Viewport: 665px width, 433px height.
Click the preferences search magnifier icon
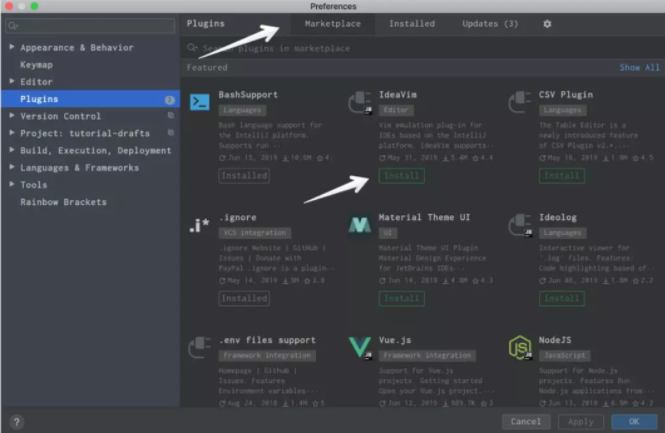[13, 26]
